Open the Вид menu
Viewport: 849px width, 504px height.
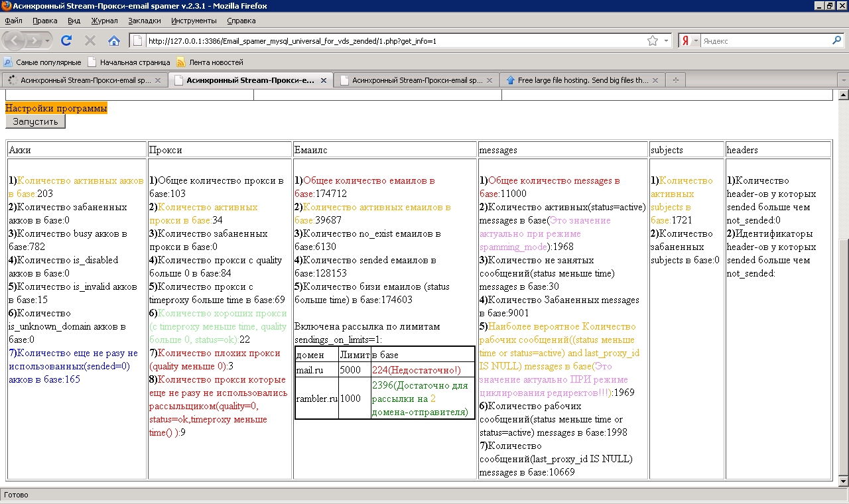click(x=74, y=21)
